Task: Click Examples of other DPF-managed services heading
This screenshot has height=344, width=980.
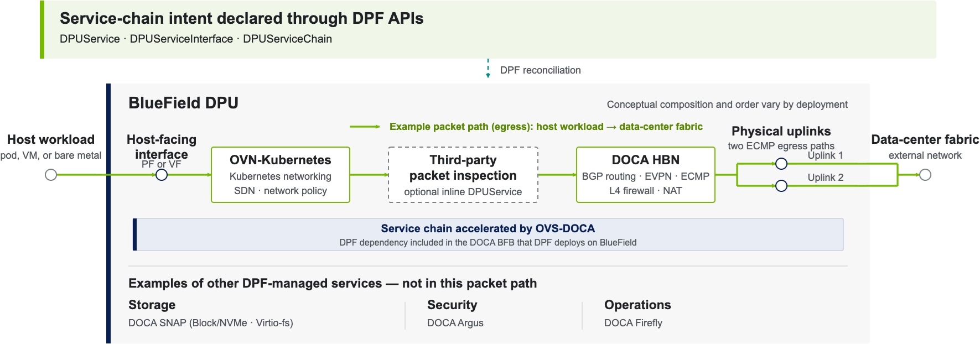Action: click(333, 283)
